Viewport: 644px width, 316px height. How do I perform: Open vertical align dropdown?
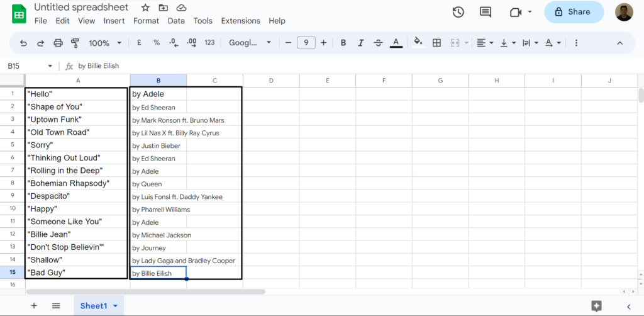pyautogui.click(x=508, y=43)
